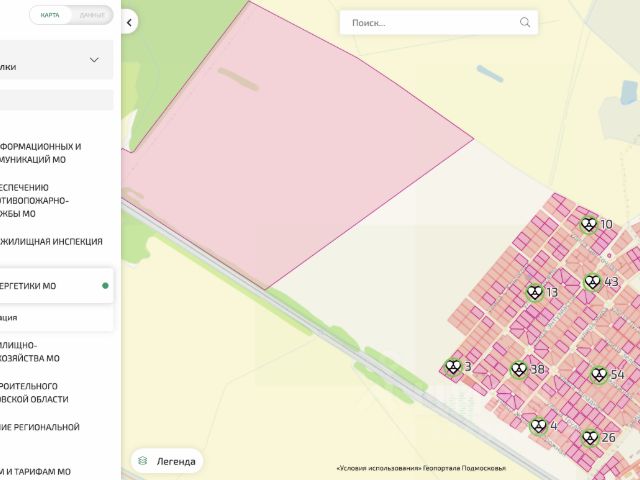The image size is (640, 480).
Task: Click the cluster marker labeled 38
Action: click(x=519, y=369)
